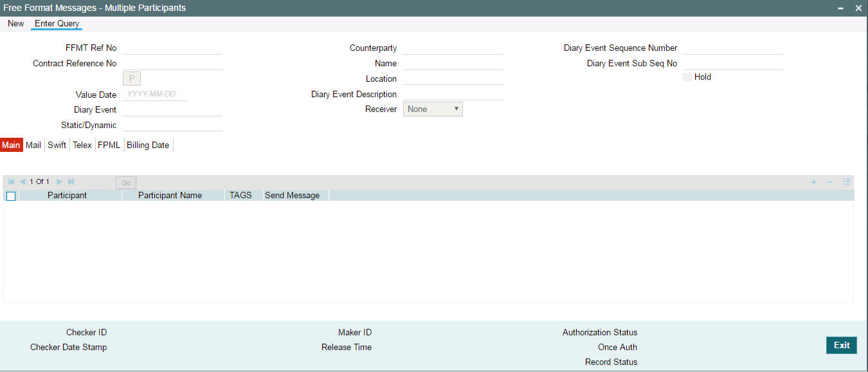
Task: Click New in the menu bar
Action: pyautogui.click(x=16, y=24)
